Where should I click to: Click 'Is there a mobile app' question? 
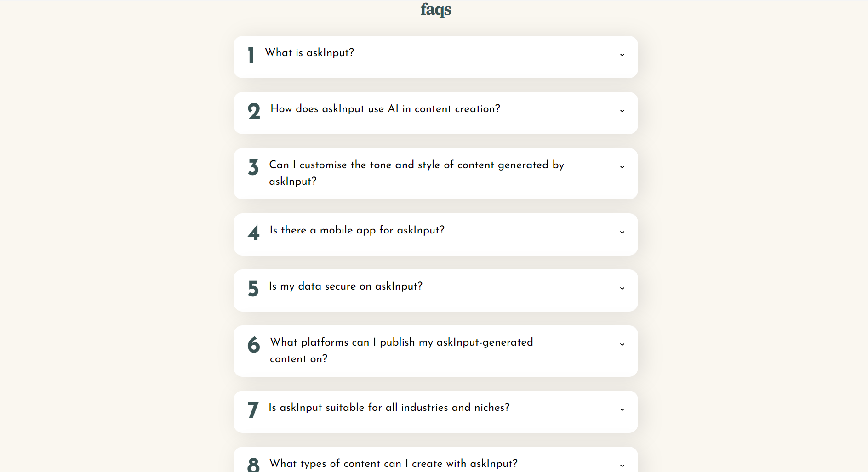[x=357, y=230]
